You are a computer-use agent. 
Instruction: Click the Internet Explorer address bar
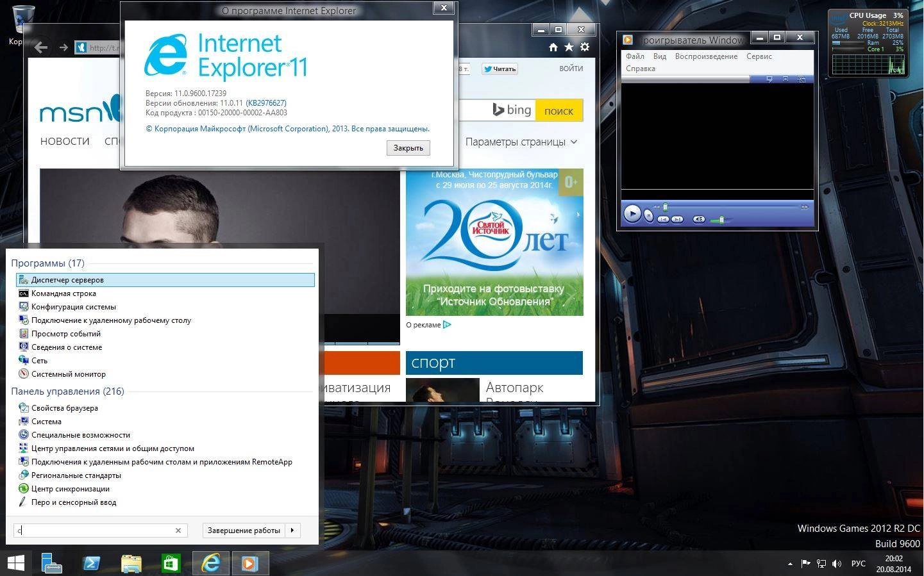pos(97,47)
